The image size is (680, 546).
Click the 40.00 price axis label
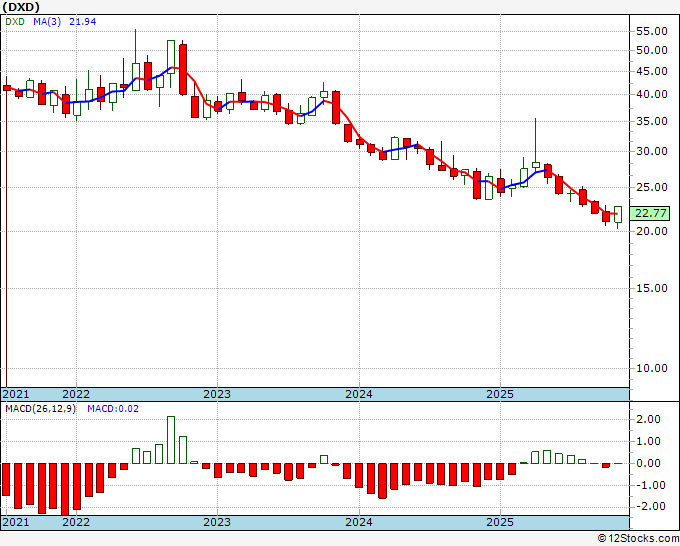point(651,94)
